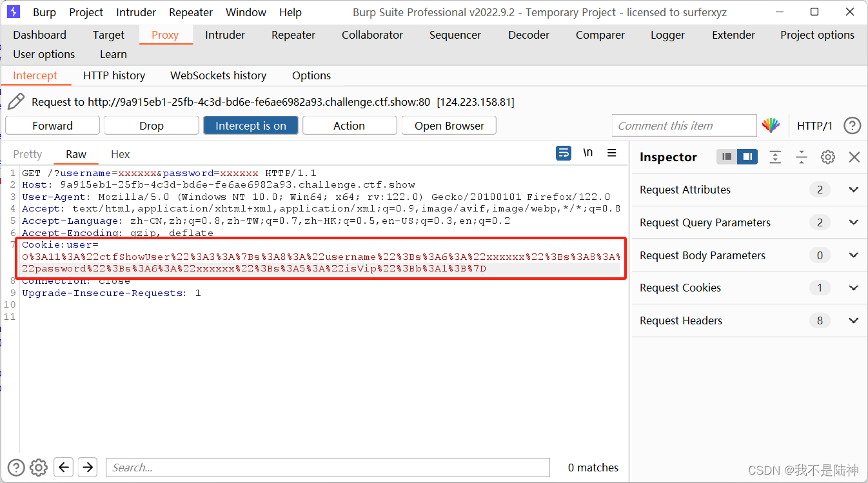Viewport: 868px width, 483px height.
Task: Open the Project options tab
Action: tap(817, 35)
